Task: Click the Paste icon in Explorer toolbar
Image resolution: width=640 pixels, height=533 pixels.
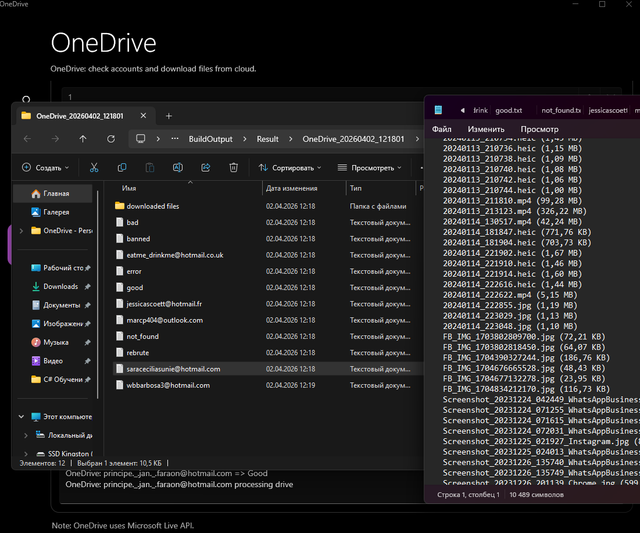Action: point(150,167)
